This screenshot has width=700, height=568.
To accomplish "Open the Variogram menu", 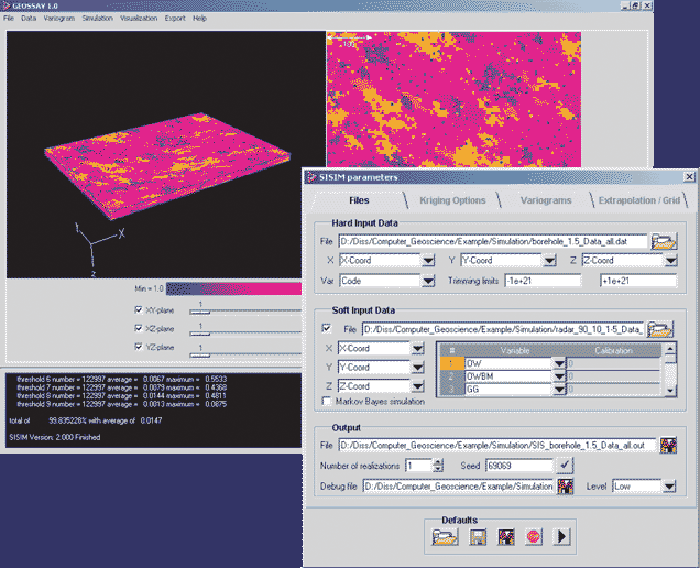I will tap(59, 18).
